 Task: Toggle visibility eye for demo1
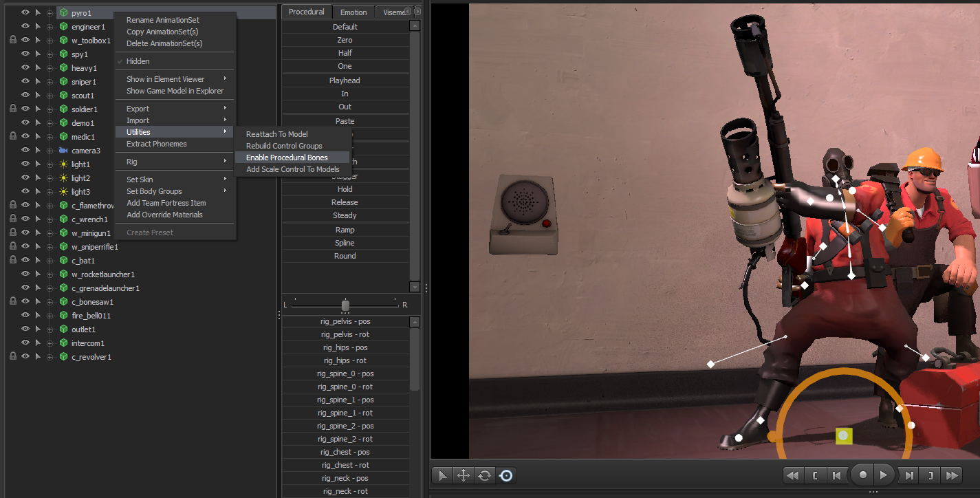pyautogui.click(x=25, y=123)
